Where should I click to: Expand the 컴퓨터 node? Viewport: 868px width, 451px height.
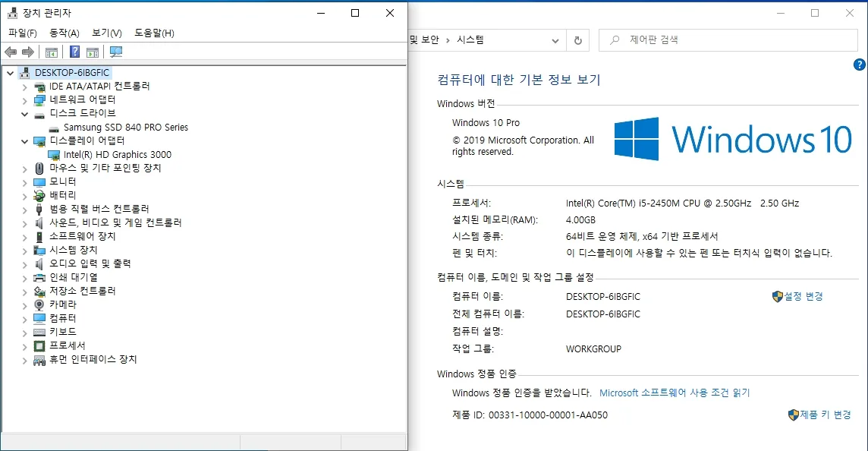[x=24, y=319]
